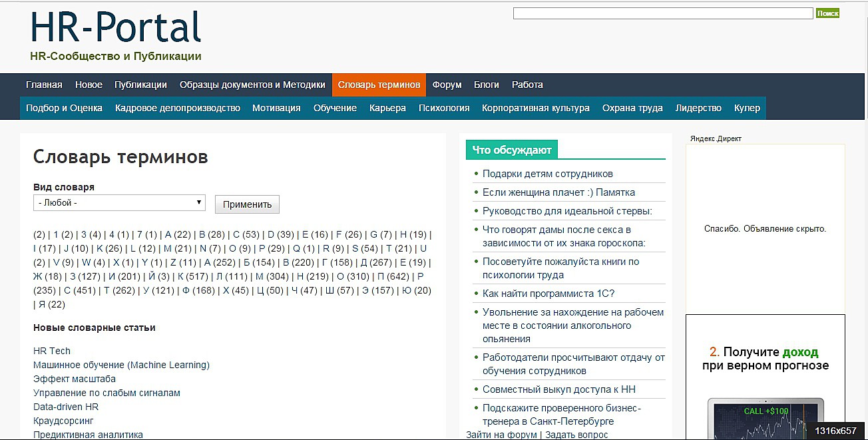Viewport: 868px width, 440px height.
Task: Open the Мотивация section
Action: (x=276, y=108)
